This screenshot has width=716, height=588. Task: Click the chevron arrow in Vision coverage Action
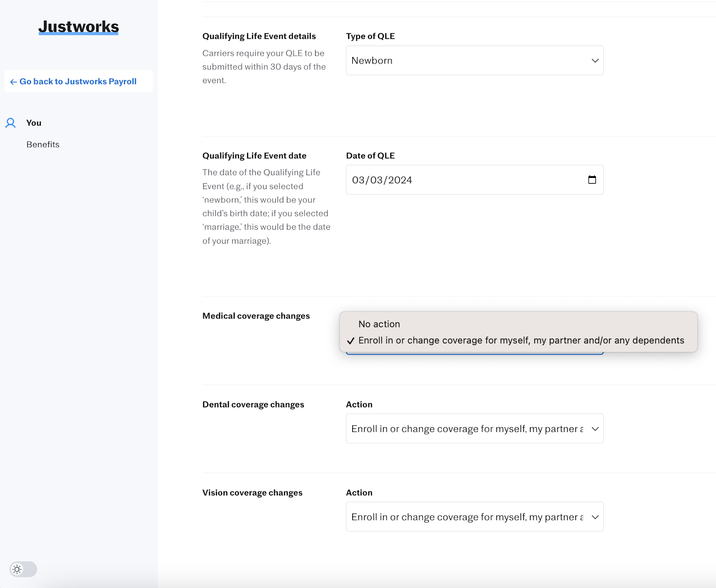click(595, 517)
